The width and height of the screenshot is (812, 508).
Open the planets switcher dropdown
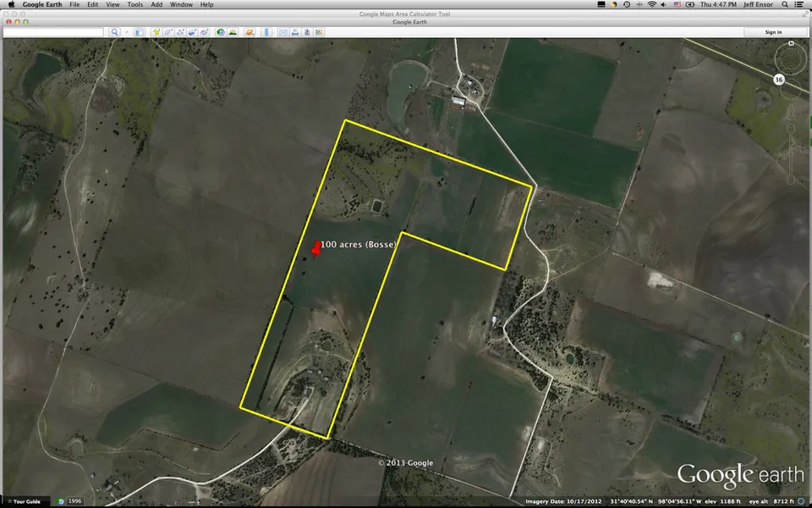pos(250,32)
